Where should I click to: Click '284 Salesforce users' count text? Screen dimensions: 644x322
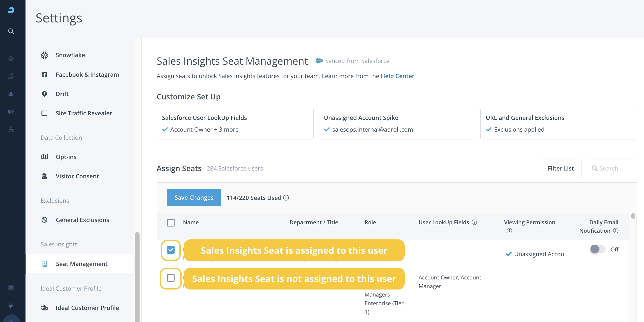click(235, 169)
